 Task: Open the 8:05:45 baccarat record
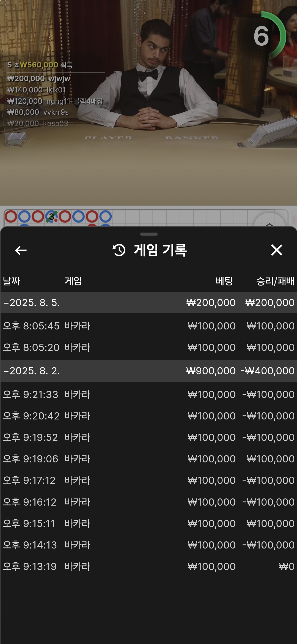148,326
